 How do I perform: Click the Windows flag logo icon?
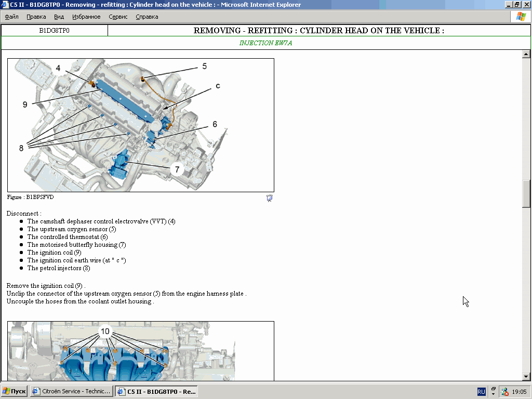pos(521,17)
